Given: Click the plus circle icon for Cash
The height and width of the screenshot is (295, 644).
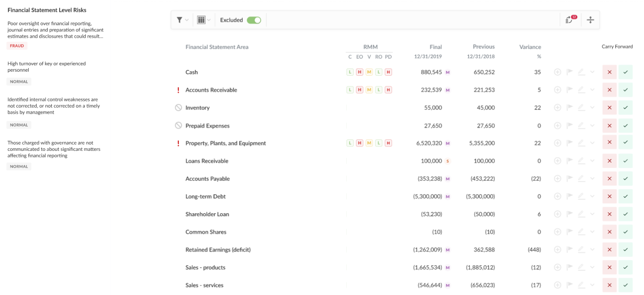Looking at the screenshot, I should [557, 72].
